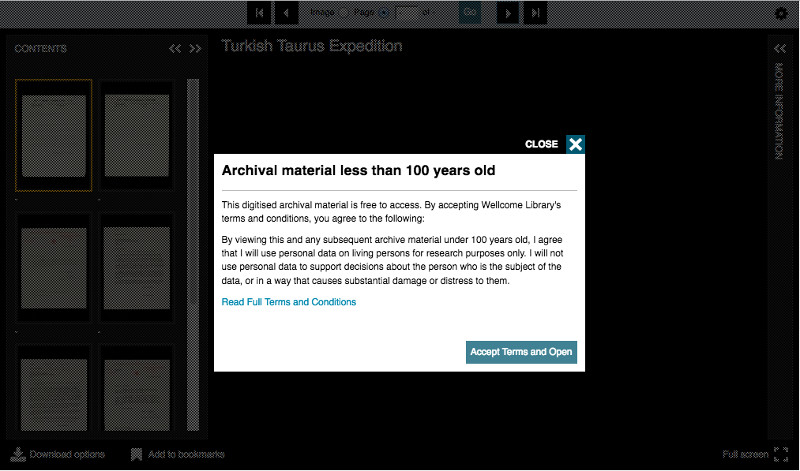Screen dimensions: 800x471
Task: Focus the page number input field
Action: click(x=407, y=13)
